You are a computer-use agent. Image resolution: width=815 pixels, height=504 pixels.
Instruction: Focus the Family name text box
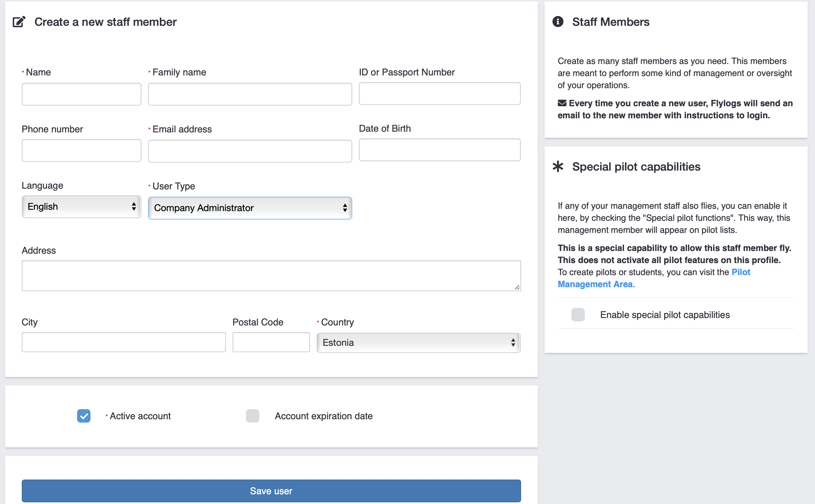pos(250,94)
